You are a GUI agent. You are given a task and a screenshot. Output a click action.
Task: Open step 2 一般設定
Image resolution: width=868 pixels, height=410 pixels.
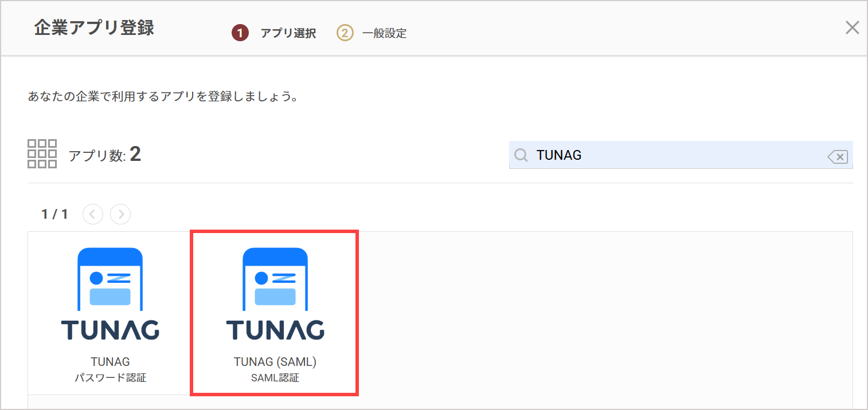[372, 33]
